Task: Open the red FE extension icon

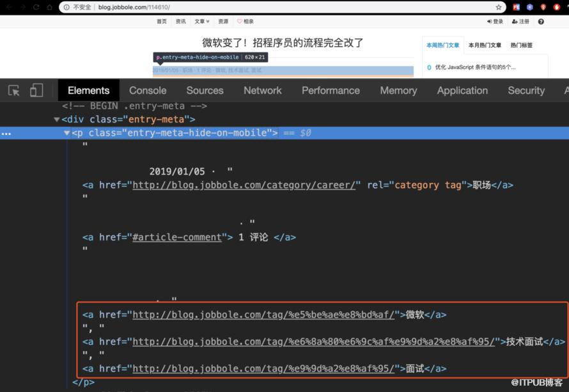Action: [516, 7]
